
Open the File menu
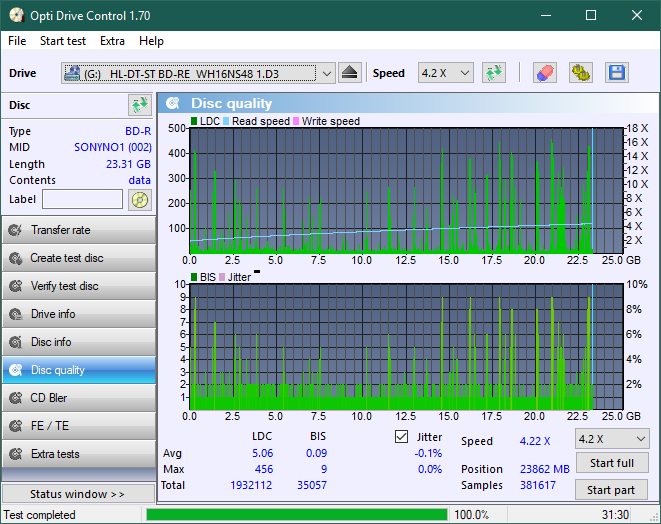17,41
